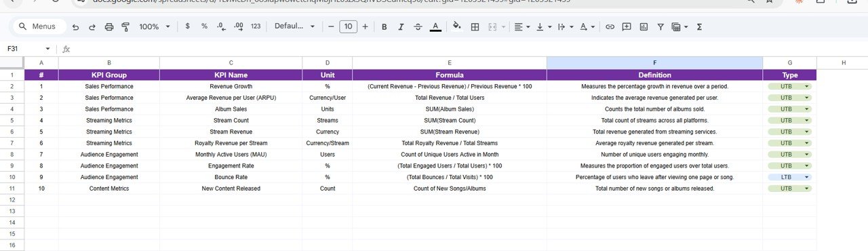Select column C header
This screenshot has height=251, width=868.
click(231, 63)
